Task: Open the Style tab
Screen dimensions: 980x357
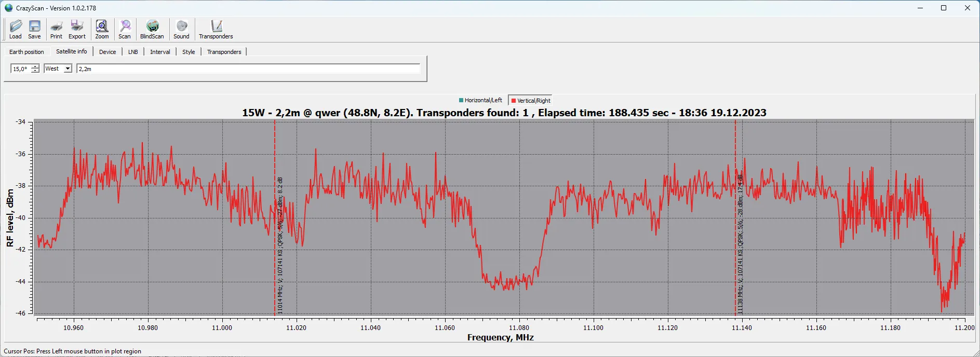Action: coord(189,52)
